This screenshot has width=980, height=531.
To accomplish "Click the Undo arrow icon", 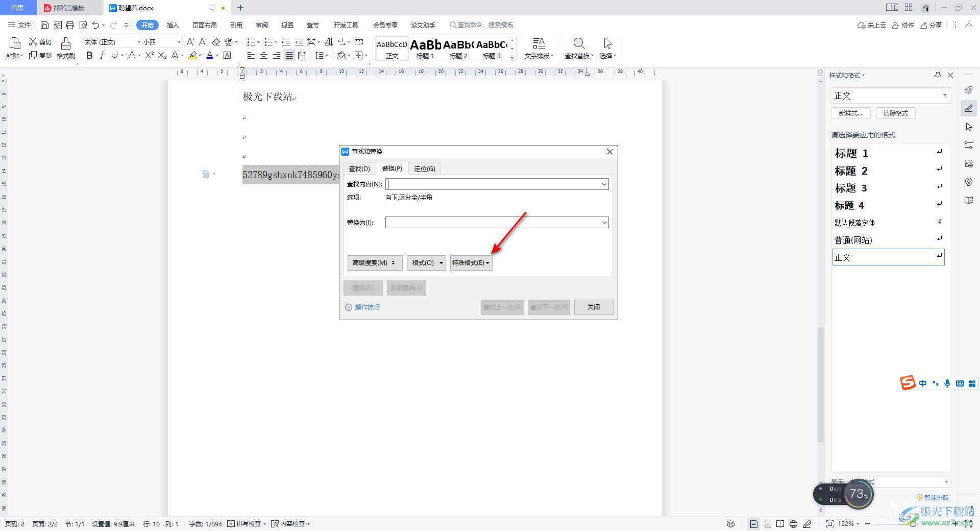I will pos(95,25).
